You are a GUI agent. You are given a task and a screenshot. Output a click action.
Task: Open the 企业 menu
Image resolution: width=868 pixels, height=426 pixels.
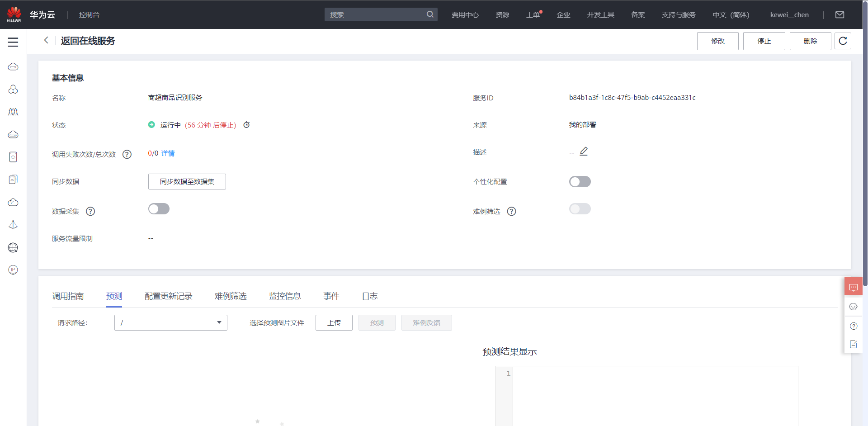563,15
